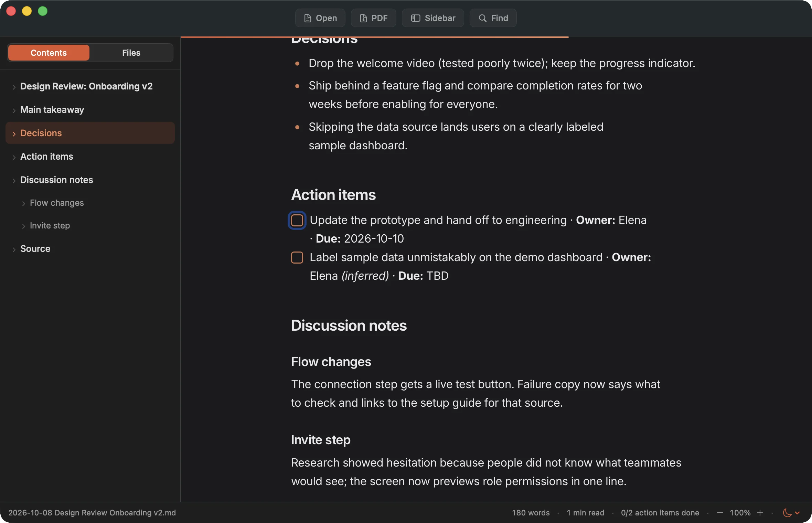Export document with the PDF button

[373, 18]
